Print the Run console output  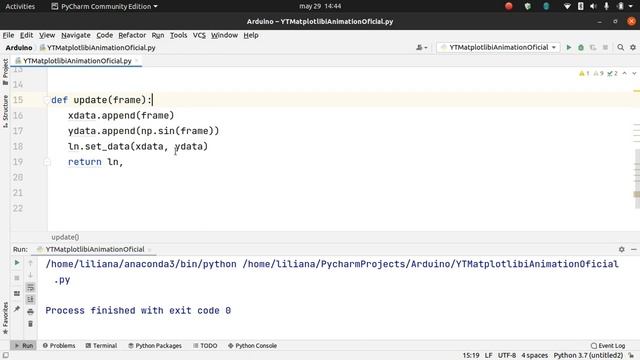coord(30,312)
